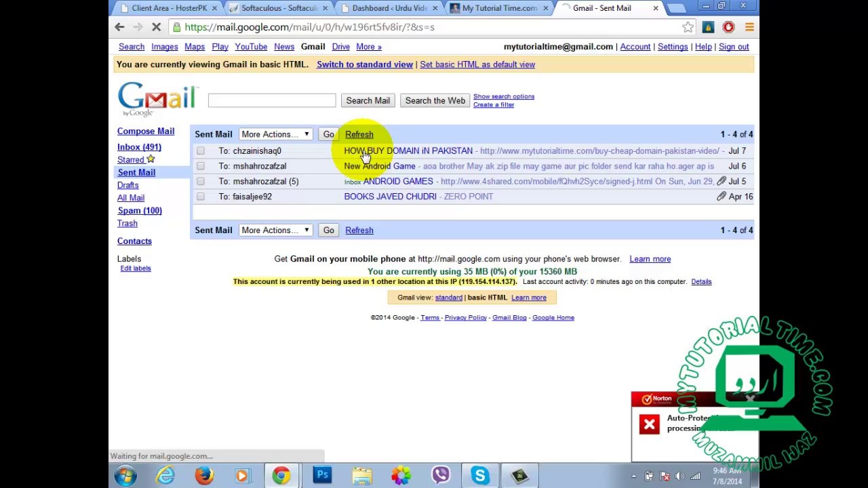Open Settings link at top
This screenshot has width=868, height=488.
(673, 47)
